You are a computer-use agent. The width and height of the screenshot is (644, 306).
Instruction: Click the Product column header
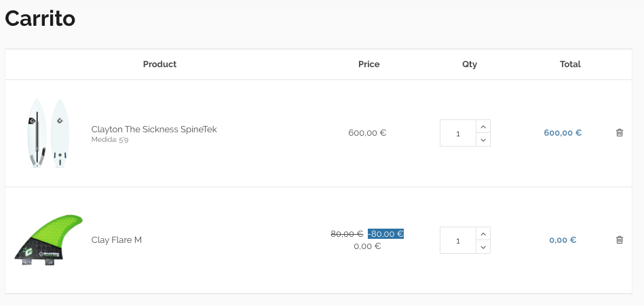coord(159,64)
